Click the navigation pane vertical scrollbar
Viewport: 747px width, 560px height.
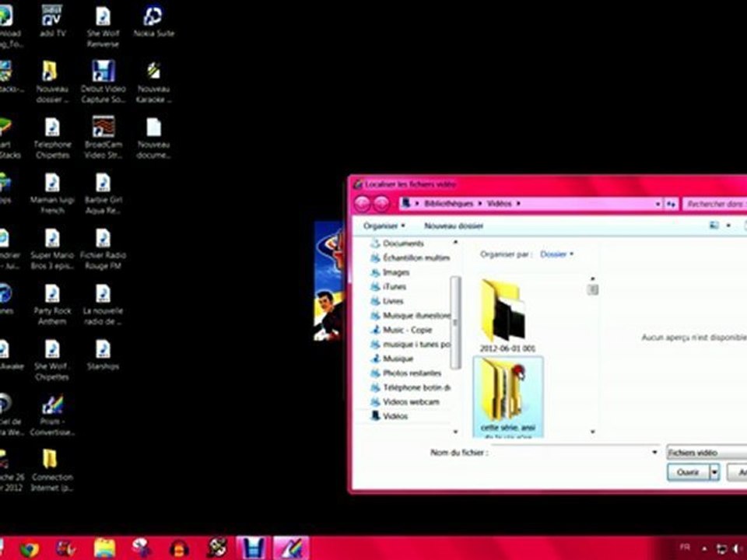(455, 322)
